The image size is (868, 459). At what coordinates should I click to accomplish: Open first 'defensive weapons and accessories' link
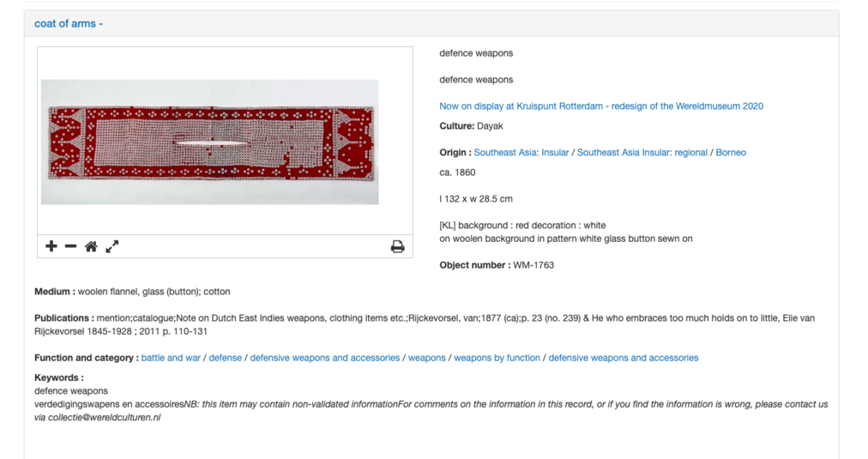click(x=324, y=358)
